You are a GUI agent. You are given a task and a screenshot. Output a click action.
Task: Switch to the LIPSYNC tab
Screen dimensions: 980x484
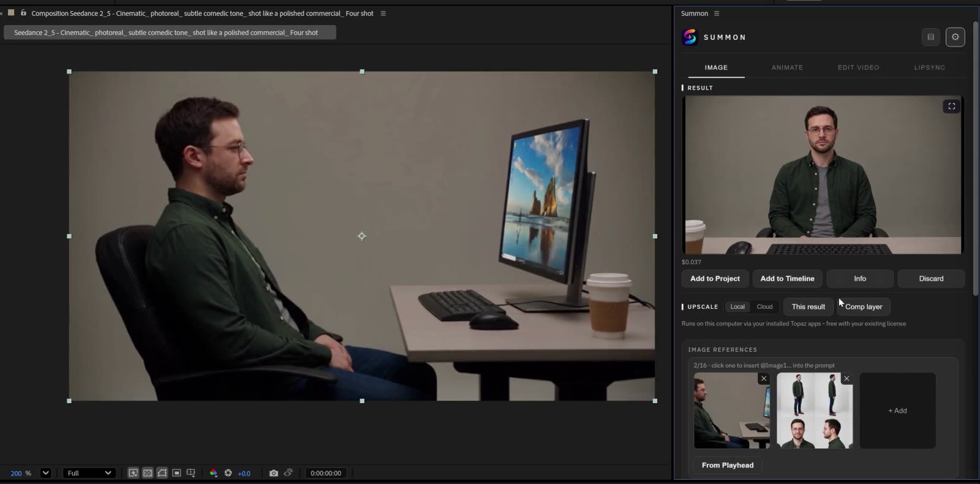[x=929, y=67]
